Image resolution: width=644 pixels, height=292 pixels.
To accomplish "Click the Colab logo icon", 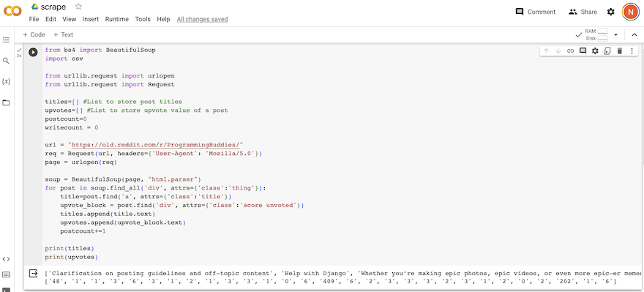I will tap(12, 11).
